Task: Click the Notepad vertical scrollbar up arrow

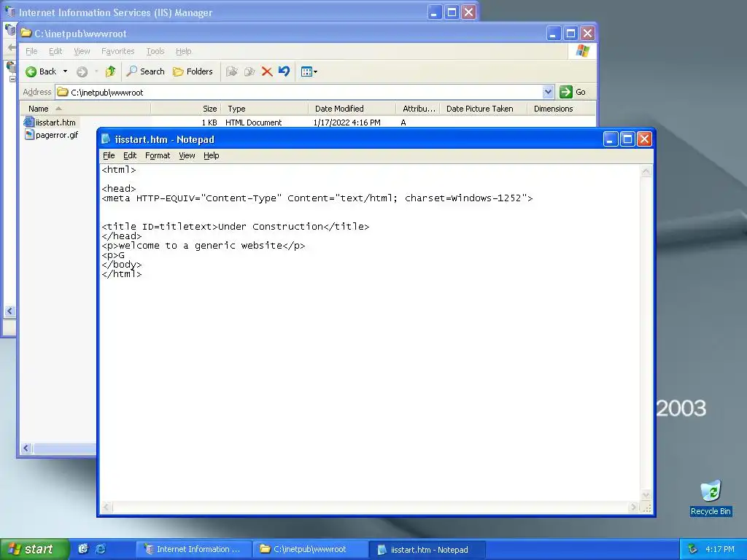Action: click(x=646, y=171)
